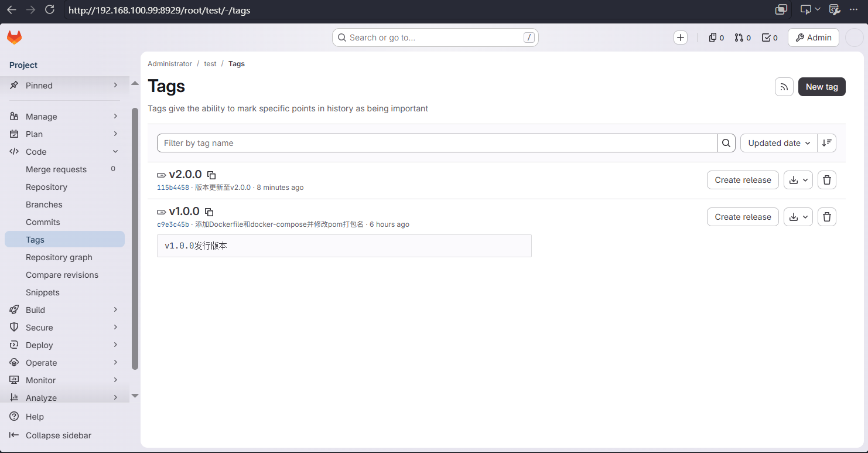Open merge requests counter icon in header
The width and height of the screenshot is (868, 453).
coord(743,38)
